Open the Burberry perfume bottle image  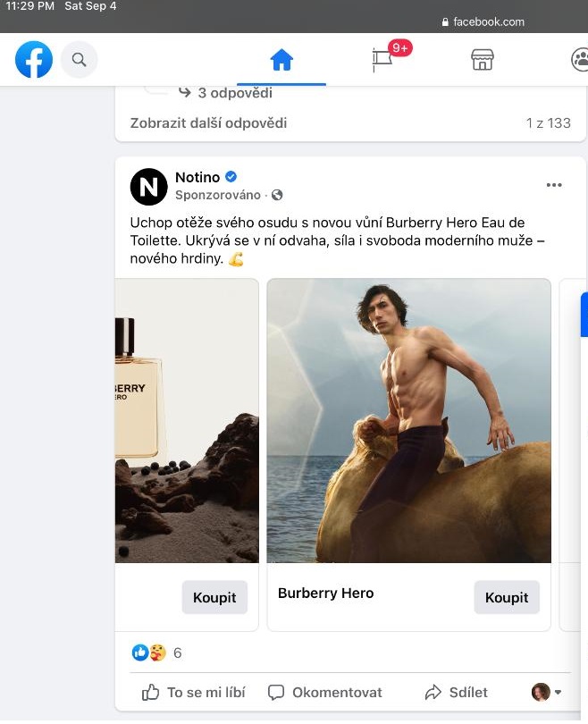[187, 420]
